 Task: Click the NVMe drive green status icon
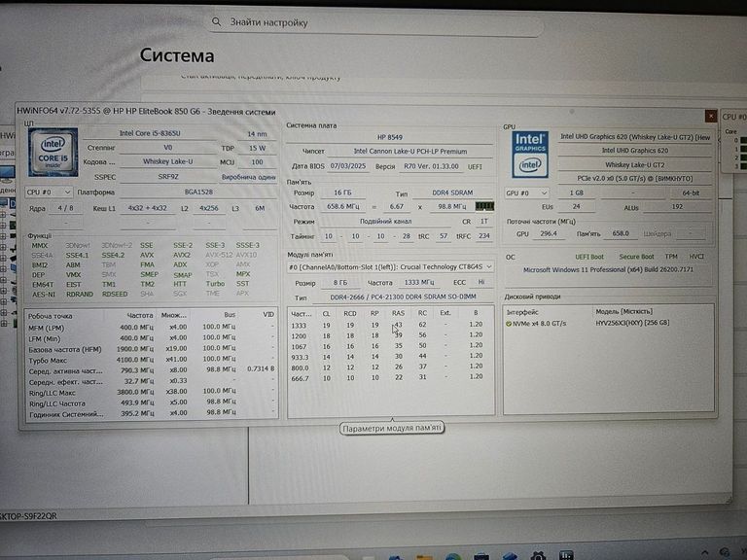point(508,323)
